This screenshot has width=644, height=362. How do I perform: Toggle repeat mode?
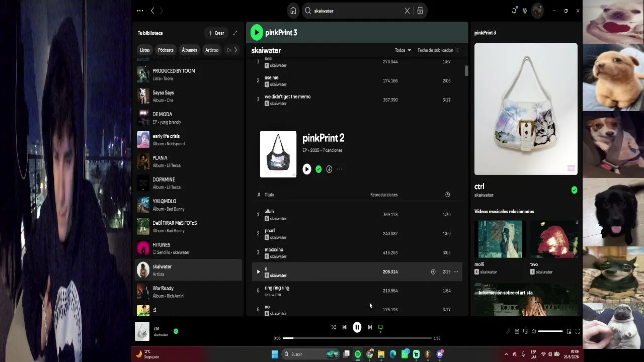coord(381,327)
